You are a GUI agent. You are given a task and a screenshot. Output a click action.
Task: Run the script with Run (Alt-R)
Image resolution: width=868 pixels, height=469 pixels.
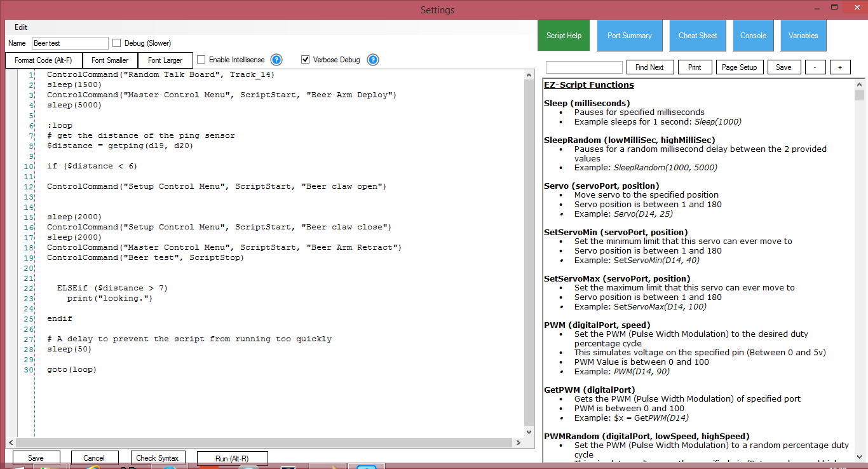232,457
